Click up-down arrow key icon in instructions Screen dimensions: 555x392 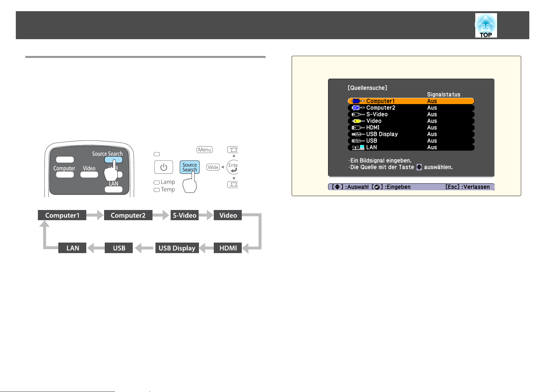(419, 167)
